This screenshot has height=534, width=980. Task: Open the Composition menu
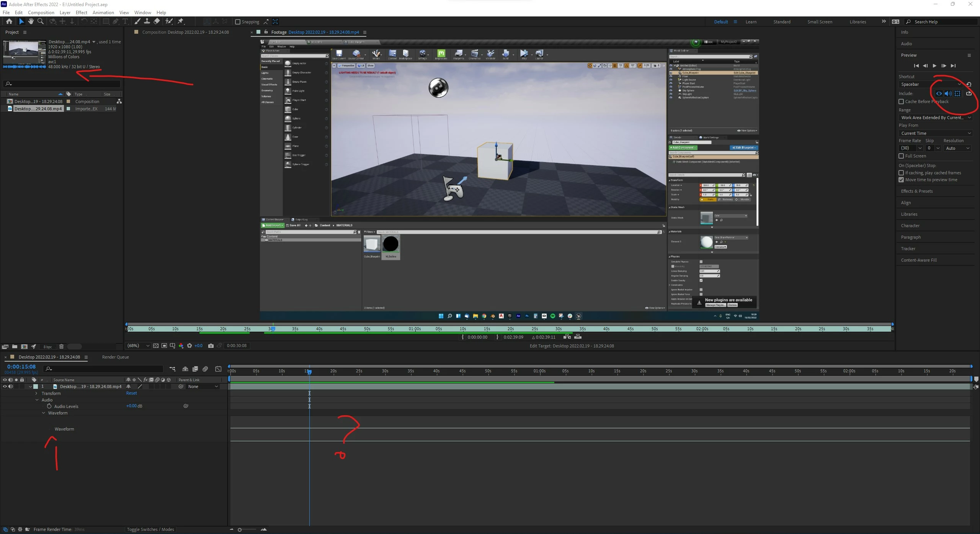point(41,13)
